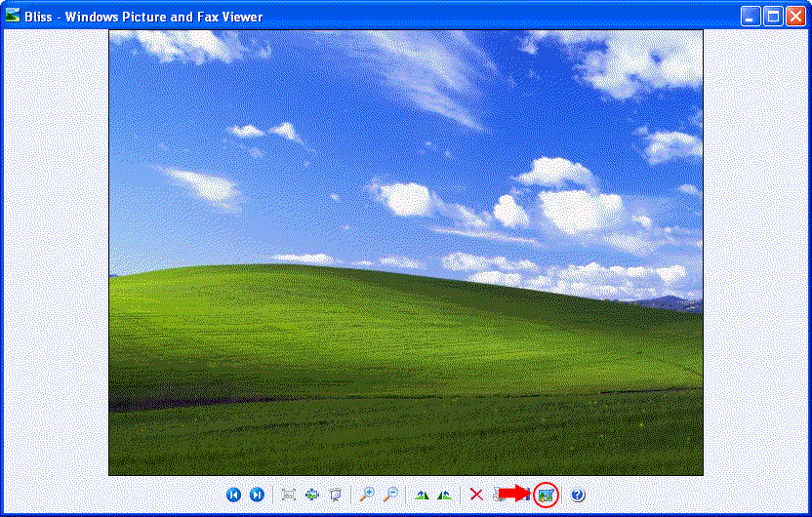This screenshot has height=517, width=812.
Task: Advance to the next image
Action: tap(257, 495)
